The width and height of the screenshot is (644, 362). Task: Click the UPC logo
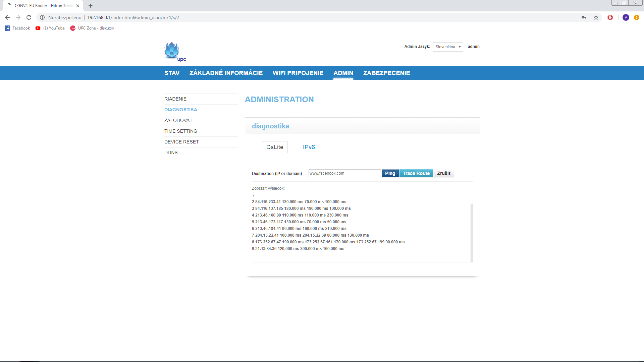(x=175, y=52)
